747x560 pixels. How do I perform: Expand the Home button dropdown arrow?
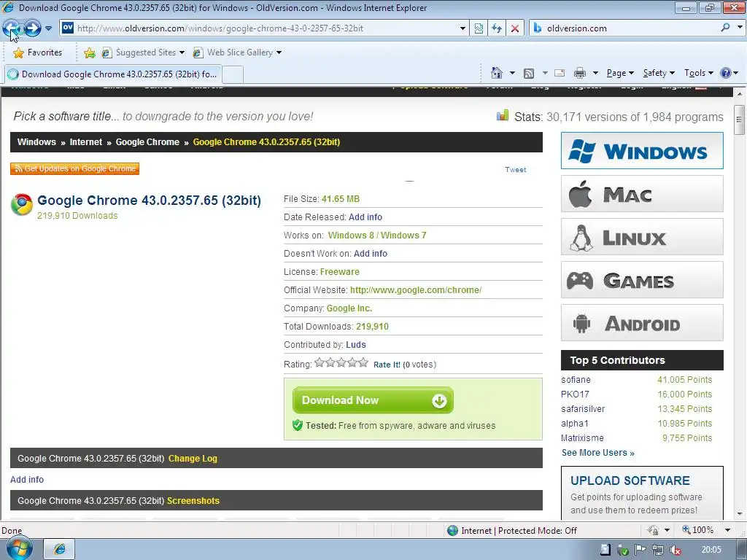512,73
